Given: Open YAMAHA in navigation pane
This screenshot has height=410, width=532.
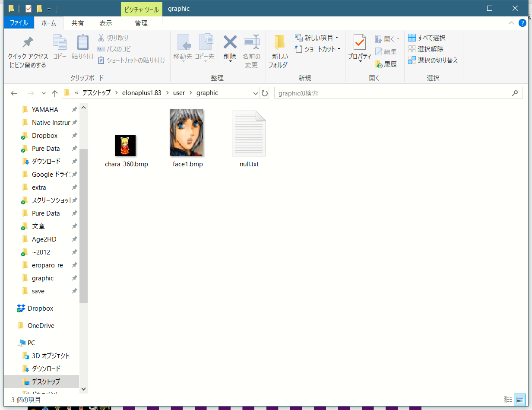Looking at the screenshot, I should click(45, 110).
